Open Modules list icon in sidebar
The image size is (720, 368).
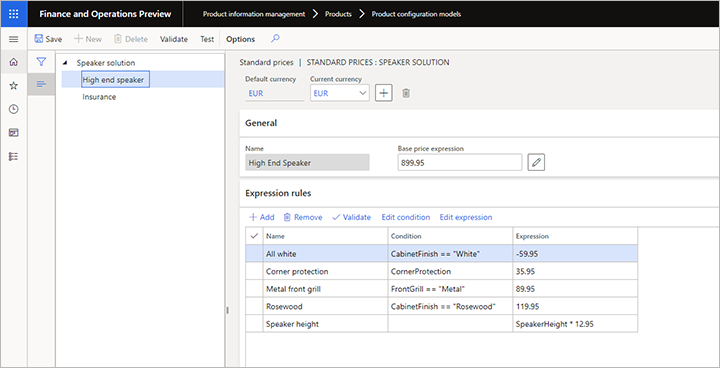click(x=14, y=157)
